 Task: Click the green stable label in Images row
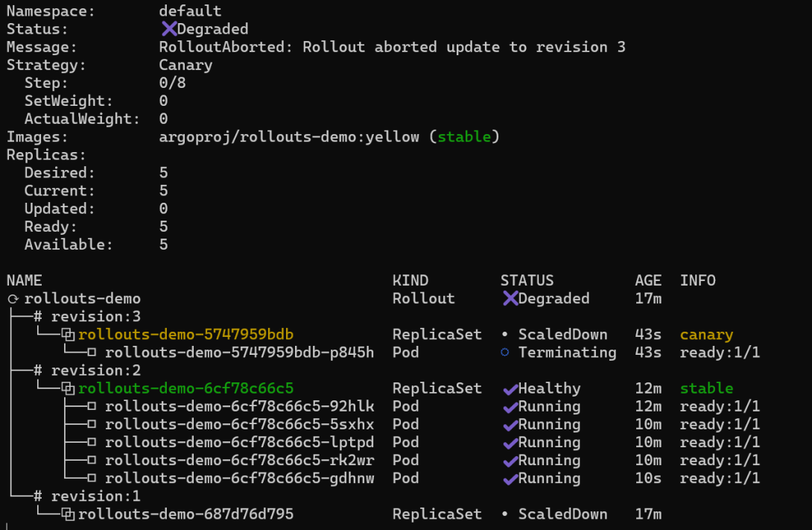(x=464, y=137)
